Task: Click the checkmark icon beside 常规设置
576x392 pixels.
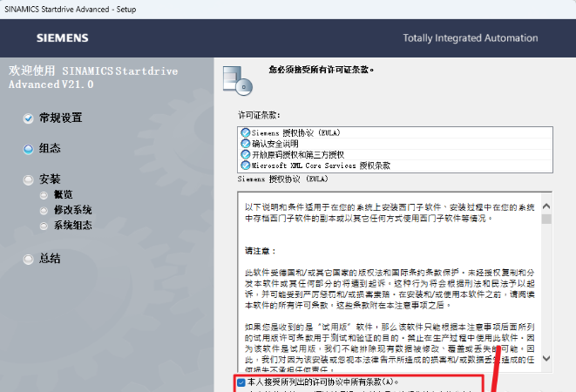Action: [x=29, y=118]
